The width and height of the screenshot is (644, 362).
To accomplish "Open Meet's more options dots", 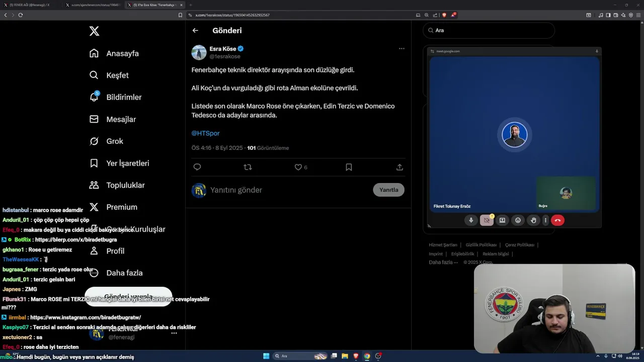I will [x=545, y=220].
